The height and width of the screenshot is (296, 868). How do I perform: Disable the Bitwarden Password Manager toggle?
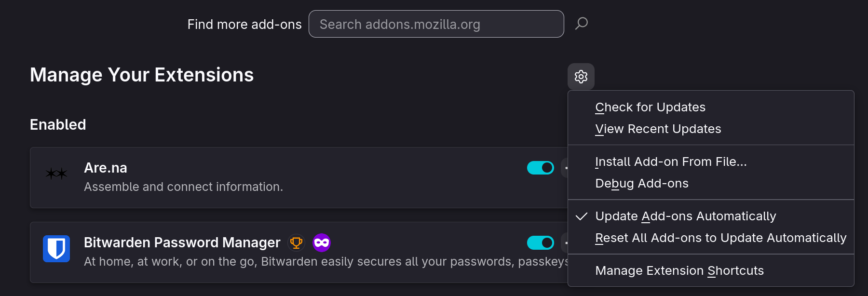coord(540,243)
